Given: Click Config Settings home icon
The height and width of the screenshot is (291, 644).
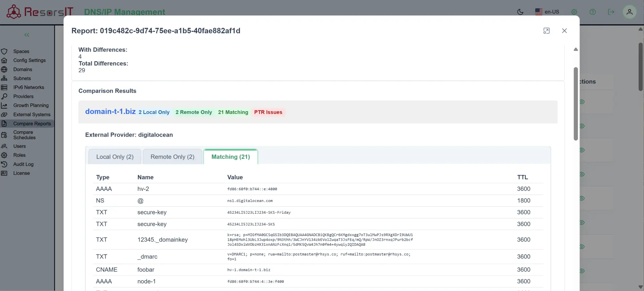Looking at the screenshot, I should [x=4, y=60].
